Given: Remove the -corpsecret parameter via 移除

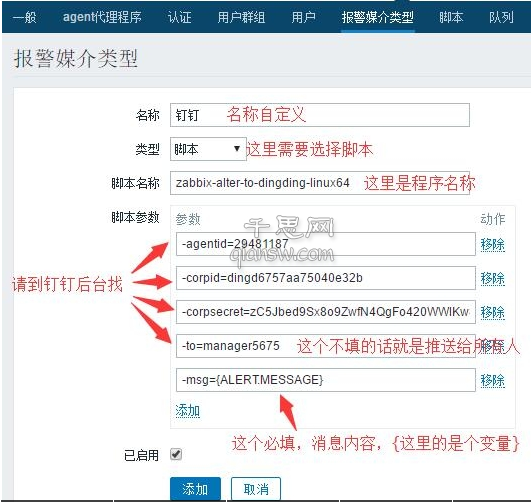Looking at the screenshot, I should click(x=493, y=312).
